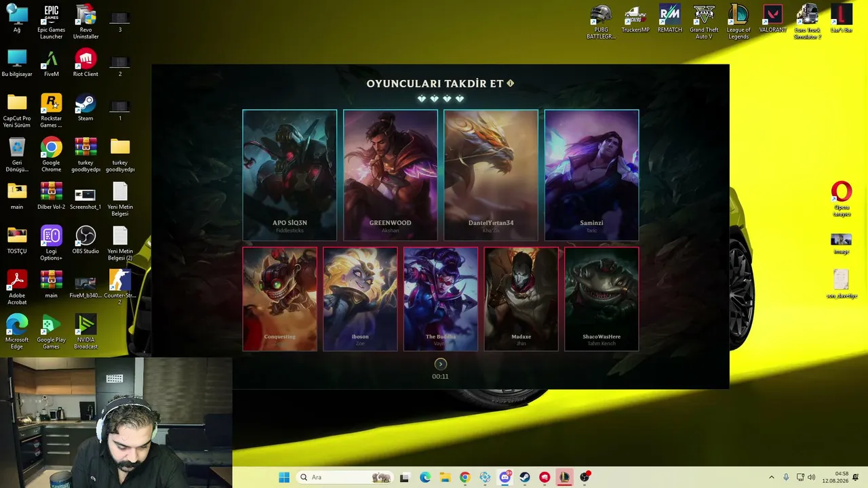Expand the hidden system tray icons

coord(771,477)
